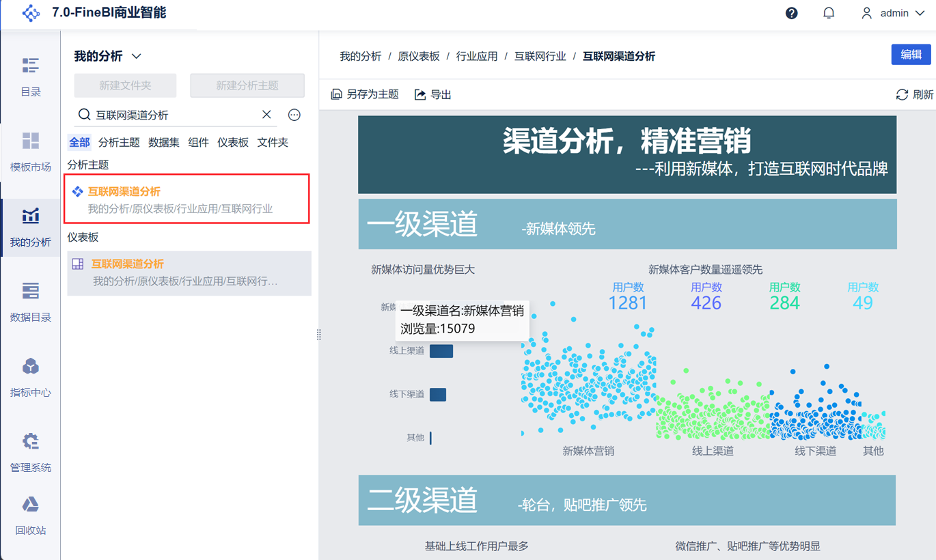Open 回收站 in the left sidebar
The image size is (936, 560).
tap(31, 515)
